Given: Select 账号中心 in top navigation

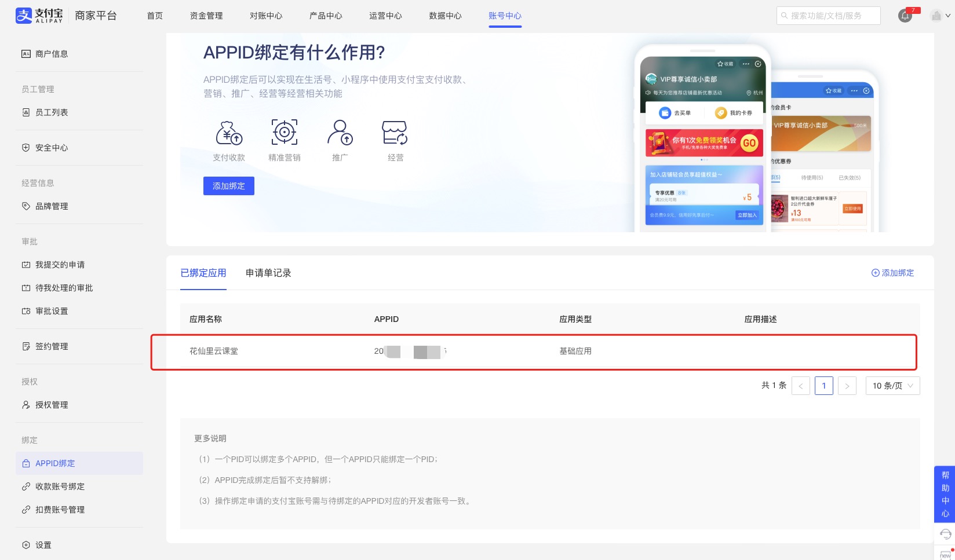Looking at the screenshot, I should click(505, 16).
